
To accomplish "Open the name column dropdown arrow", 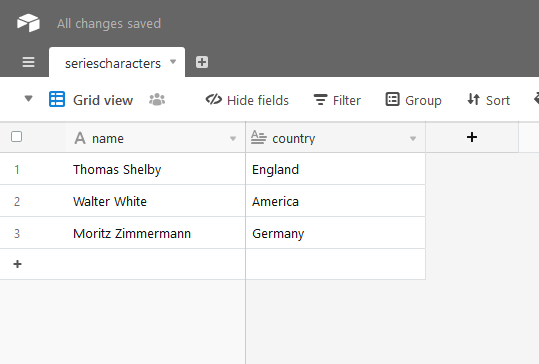I will click(x=233, y=139).
